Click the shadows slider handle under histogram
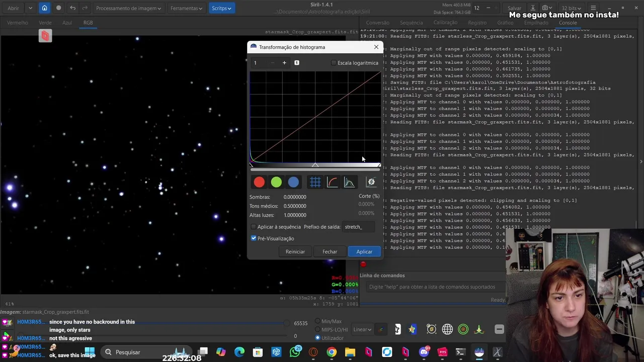Image resolution: width=644 pixels, height=362 pixels. coord(252,165)
